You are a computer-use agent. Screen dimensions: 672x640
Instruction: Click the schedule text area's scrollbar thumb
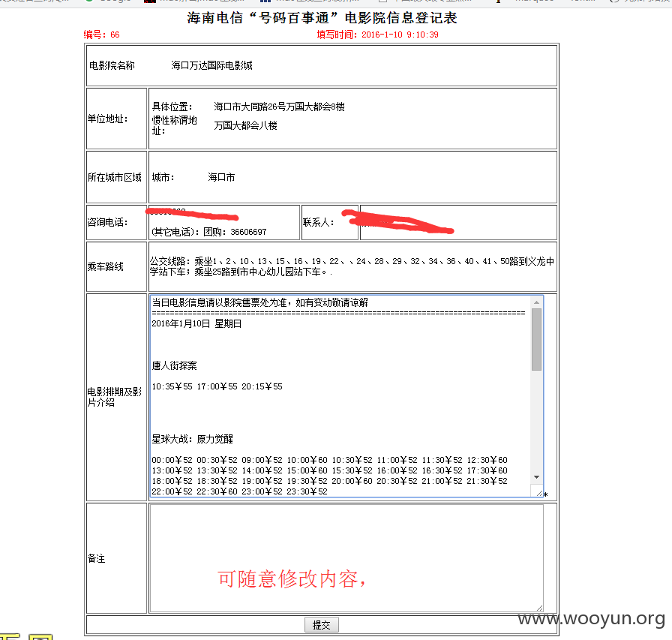(x=536, y=339)
